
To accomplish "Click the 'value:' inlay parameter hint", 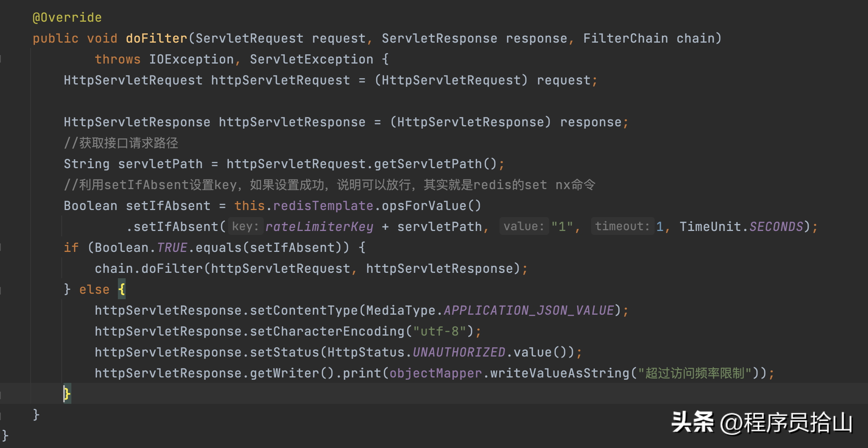I will [x=524, y=226].
